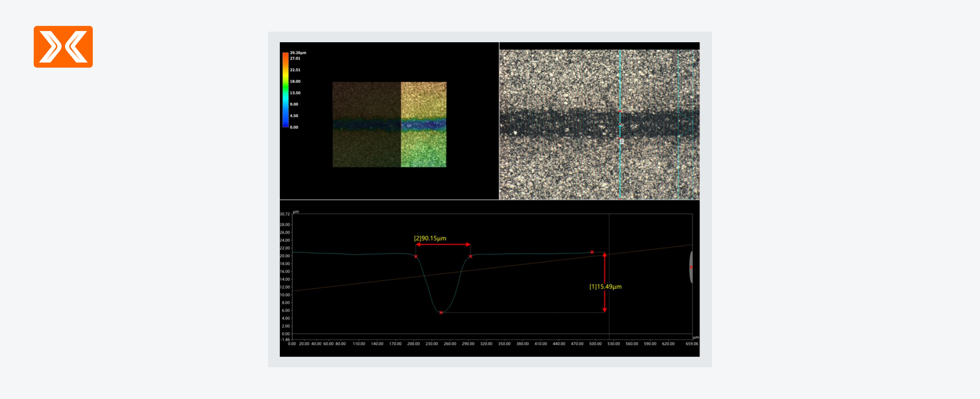Click the red horizontal double arrow for width
This screenshot has width=980, height=399.
tap(443, 245)
